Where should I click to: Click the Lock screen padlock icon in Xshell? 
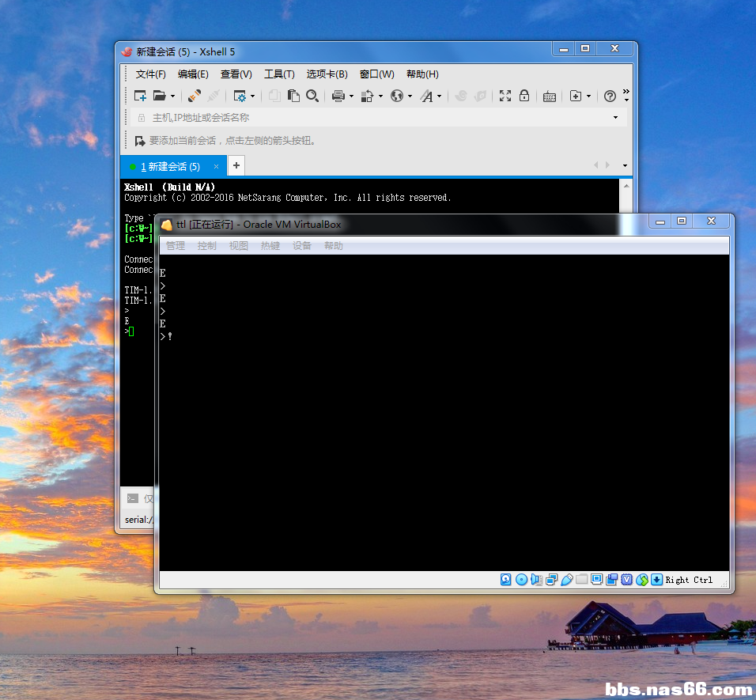click(x=524, y=96)
